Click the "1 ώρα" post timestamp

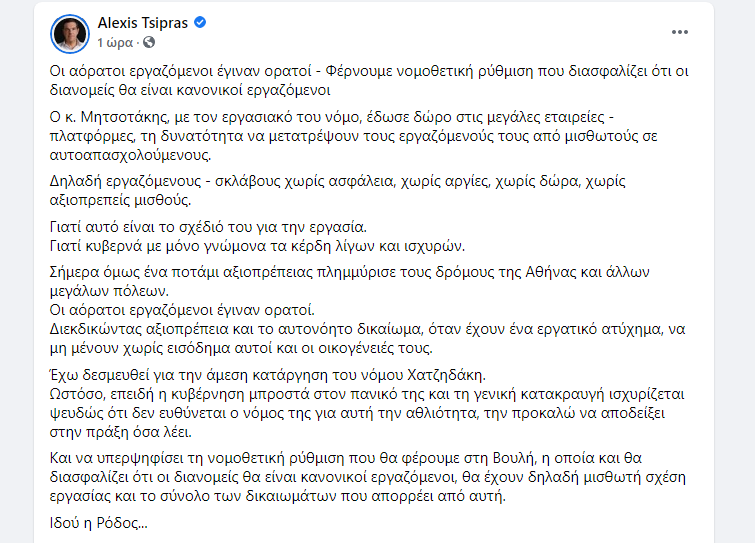pyautogui.click(x=115, y=43)
